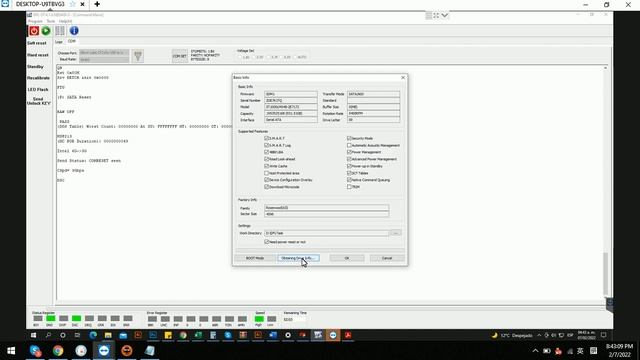Browse Work Directory with ... button
Image resolution: width=640 pixels, height=360 pixels.
396,233
